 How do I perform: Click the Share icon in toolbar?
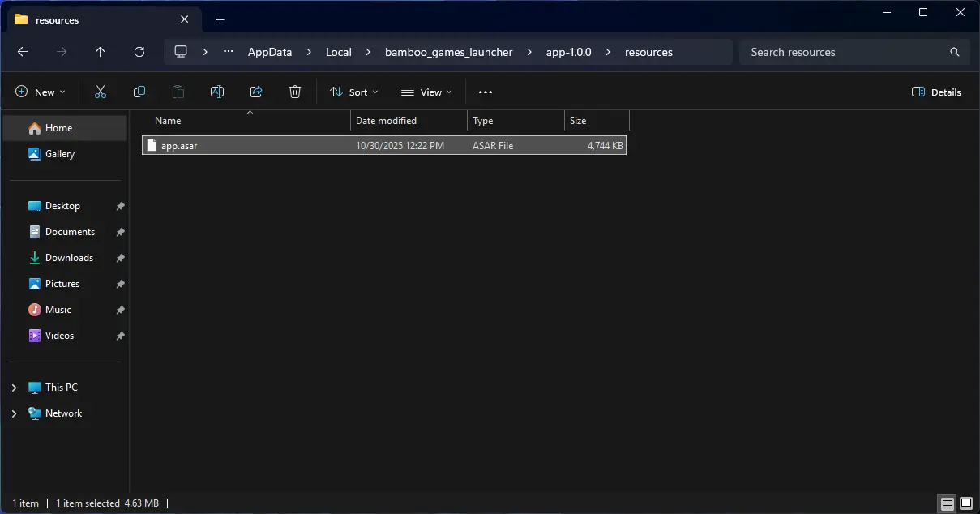(256, 92)
